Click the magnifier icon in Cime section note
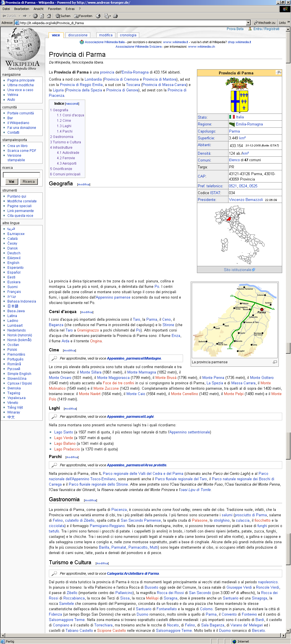The height and width of the screenshot is (644, 291). coord(54,358)
